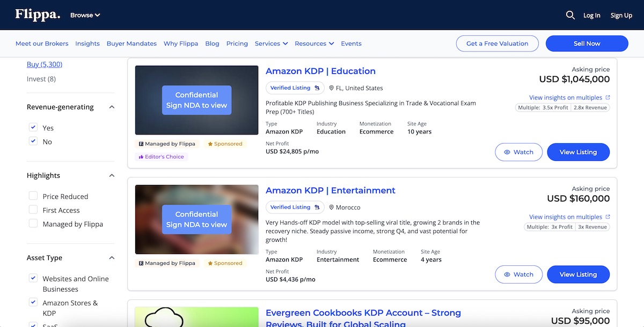
Task: Uncheck Amazon Stores & KDP asset type
Action: pos(33,302)
